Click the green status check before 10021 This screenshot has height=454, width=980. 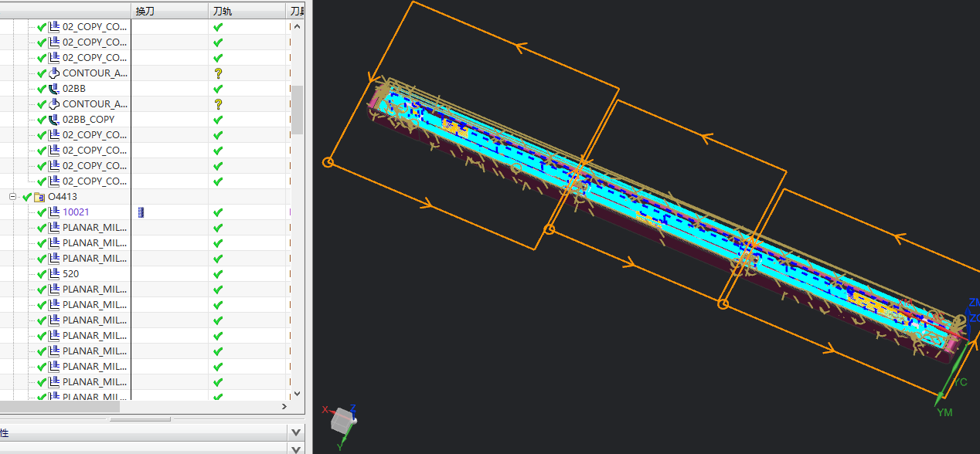42,212
